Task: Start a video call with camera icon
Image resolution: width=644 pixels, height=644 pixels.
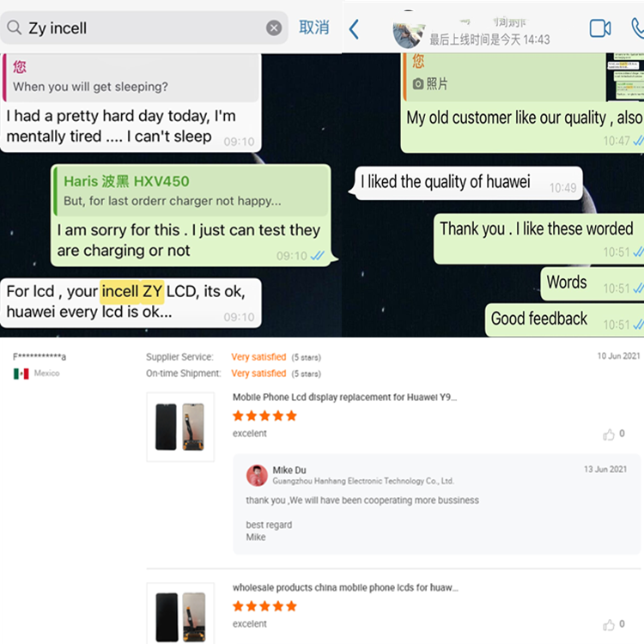Action: click(x=600, y=28)
